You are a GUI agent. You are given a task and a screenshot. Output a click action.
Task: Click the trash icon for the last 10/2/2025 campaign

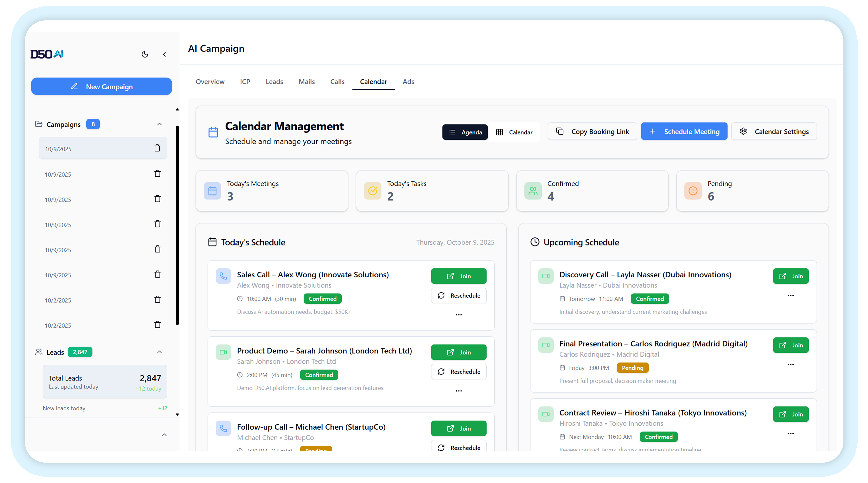click(x=157, y=325)
